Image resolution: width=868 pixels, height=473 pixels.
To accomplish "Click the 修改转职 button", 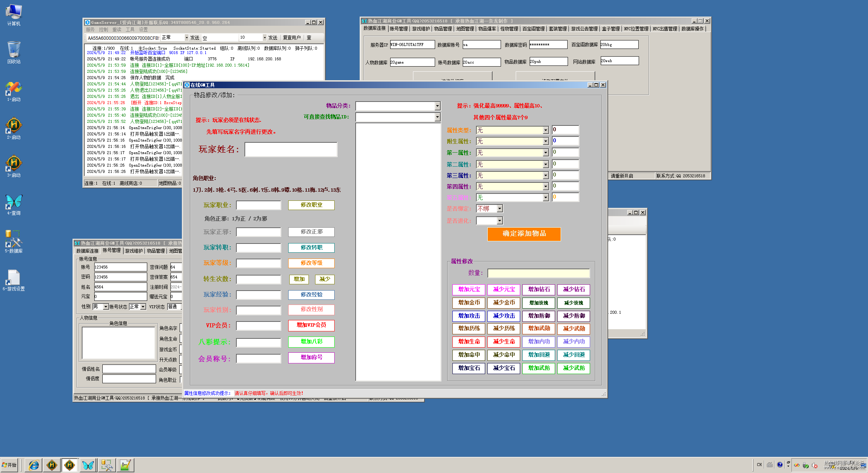I will (x=311, y=248).
